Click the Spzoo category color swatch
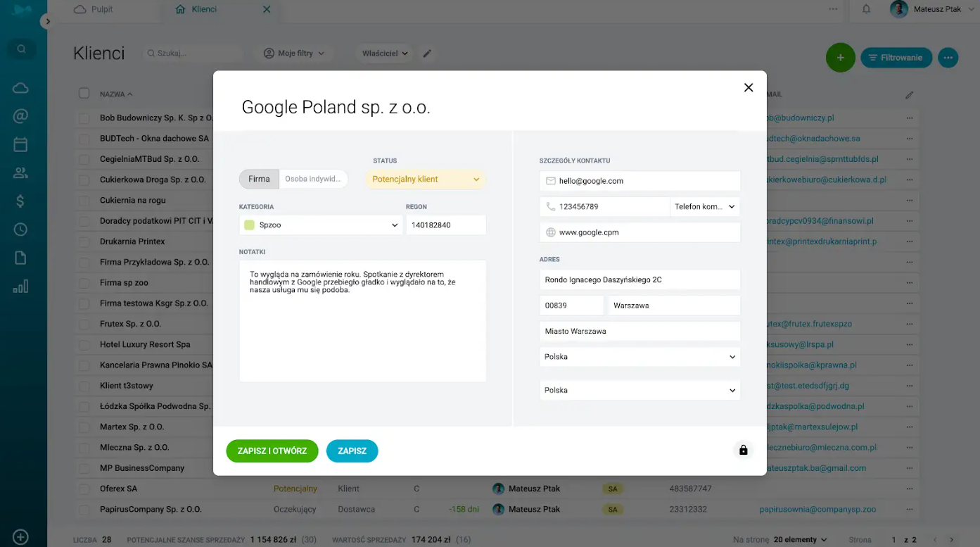The height and width of the screenshot is (547, 980). pos(249,225)
